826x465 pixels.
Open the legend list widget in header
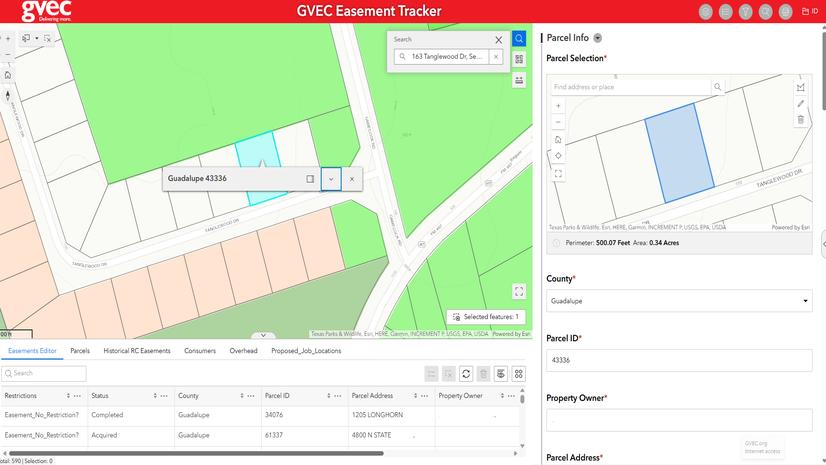pos(725,12)
